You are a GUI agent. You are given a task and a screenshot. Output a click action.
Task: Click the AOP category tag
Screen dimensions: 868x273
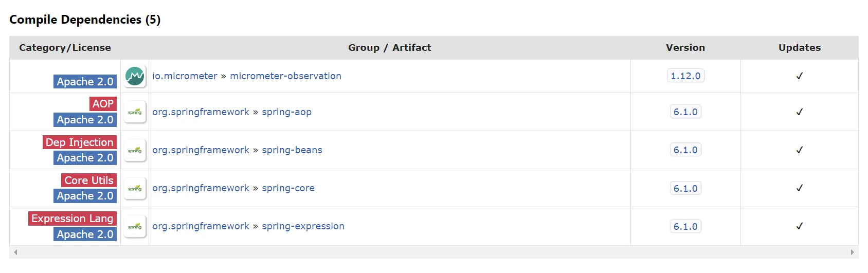tap(103, 104)
